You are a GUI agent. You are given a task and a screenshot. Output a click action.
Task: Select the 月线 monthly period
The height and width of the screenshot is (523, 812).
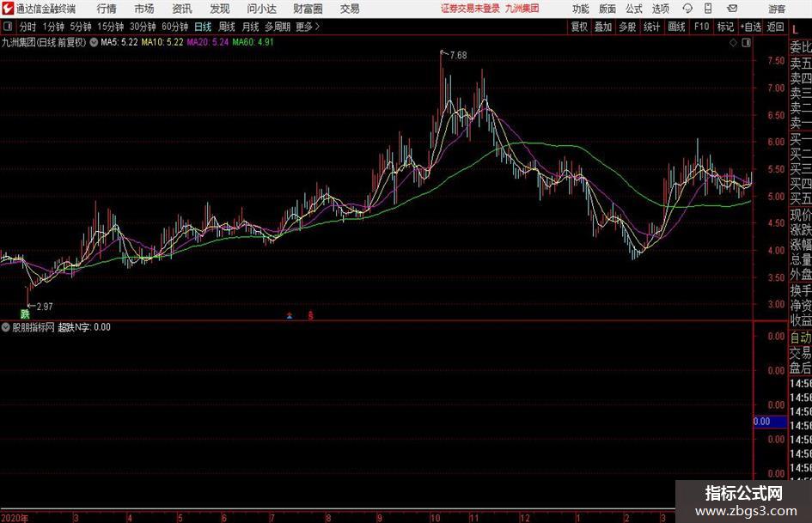[x=250, y=27]
